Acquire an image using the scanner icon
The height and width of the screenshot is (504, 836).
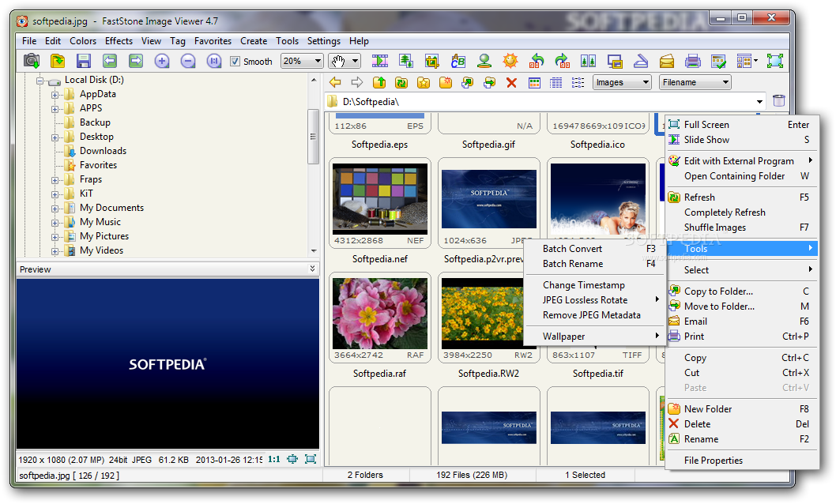tap(639, 60)
